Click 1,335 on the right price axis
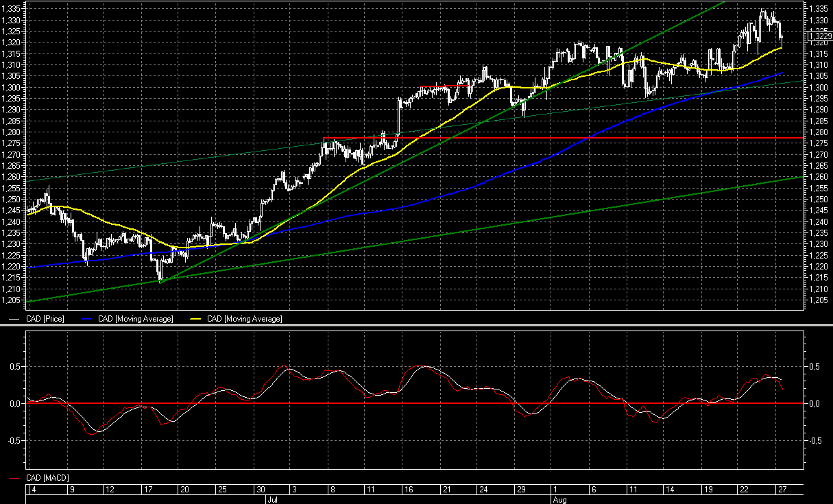The height and width of the screenshot is (504, 833). 819,8
